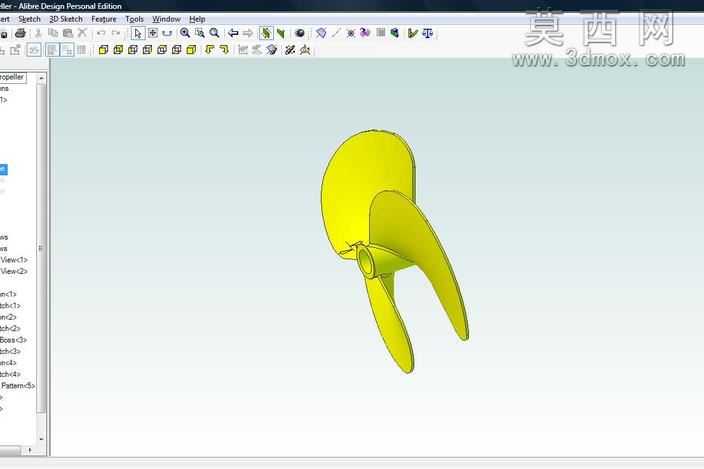The height and width of the screenshot is (469, 704).
Task: Select View<1> in the design tree
Action: click(x=14, y=260)
